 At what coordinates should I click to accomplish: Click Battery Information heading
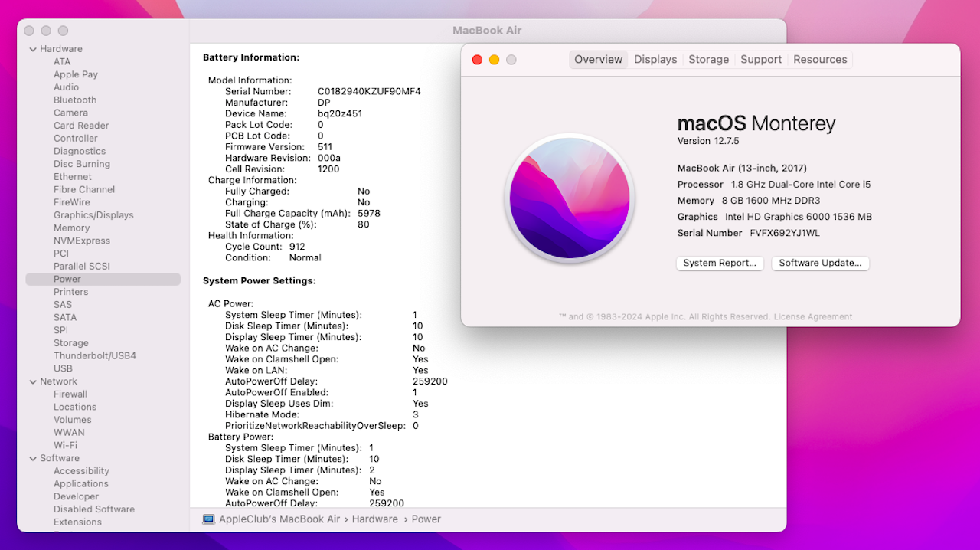(x=251, y=57)
